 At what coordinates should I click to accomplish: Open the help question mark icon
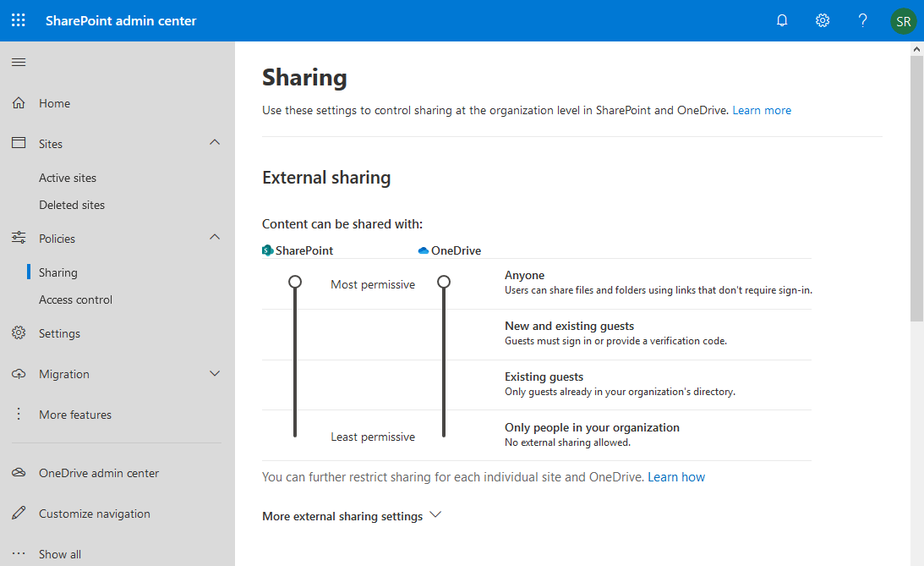click(x=862, y=20)
